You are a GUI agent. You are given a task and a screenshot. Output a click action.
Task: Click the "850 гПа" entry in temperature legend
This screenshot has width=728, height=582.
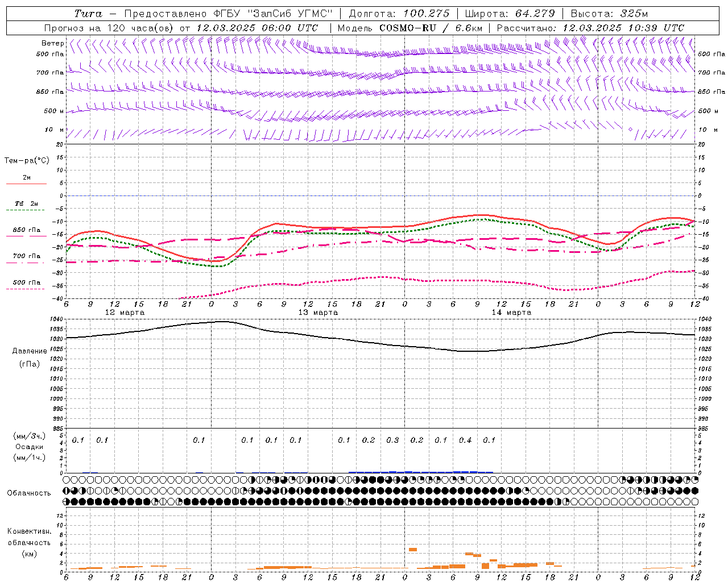(x=27, y=230)
